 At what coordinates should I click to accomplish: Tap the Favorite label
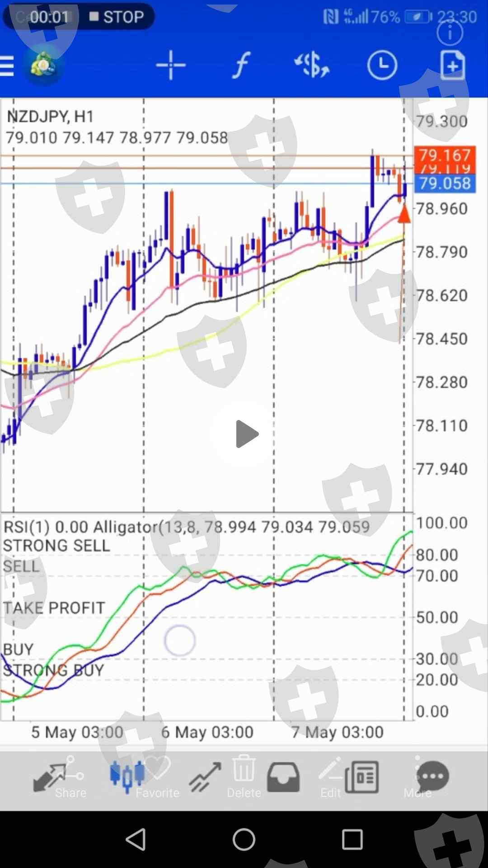(x=158, y=793)
